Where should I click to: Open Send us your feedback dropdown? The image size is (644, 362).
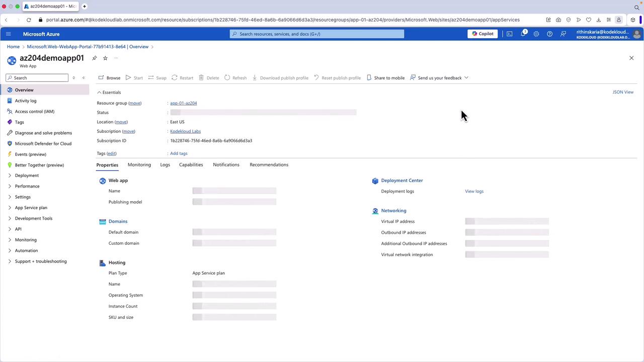click(439, 78)
